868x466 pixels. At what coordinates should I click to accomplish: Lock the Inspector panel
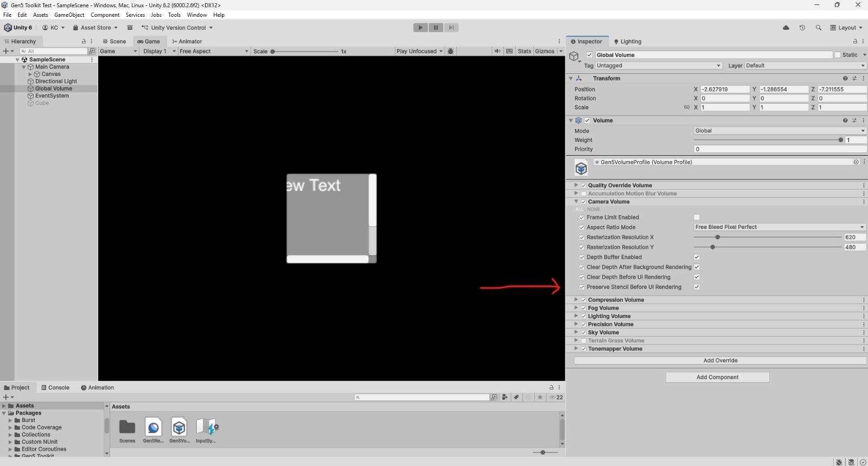click(855, 41)
